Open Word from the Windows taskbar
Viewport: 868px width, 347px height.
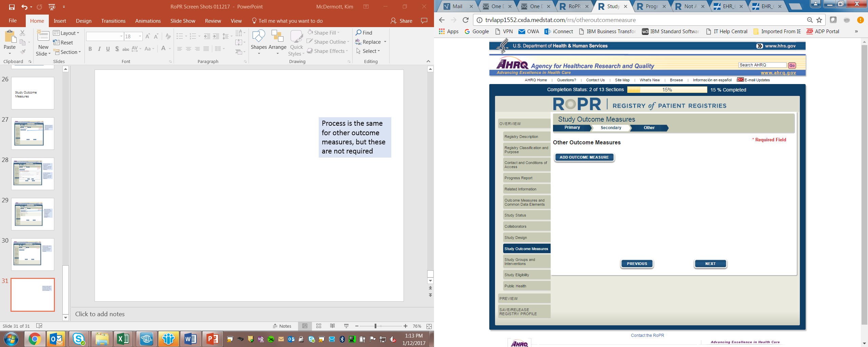191,339
